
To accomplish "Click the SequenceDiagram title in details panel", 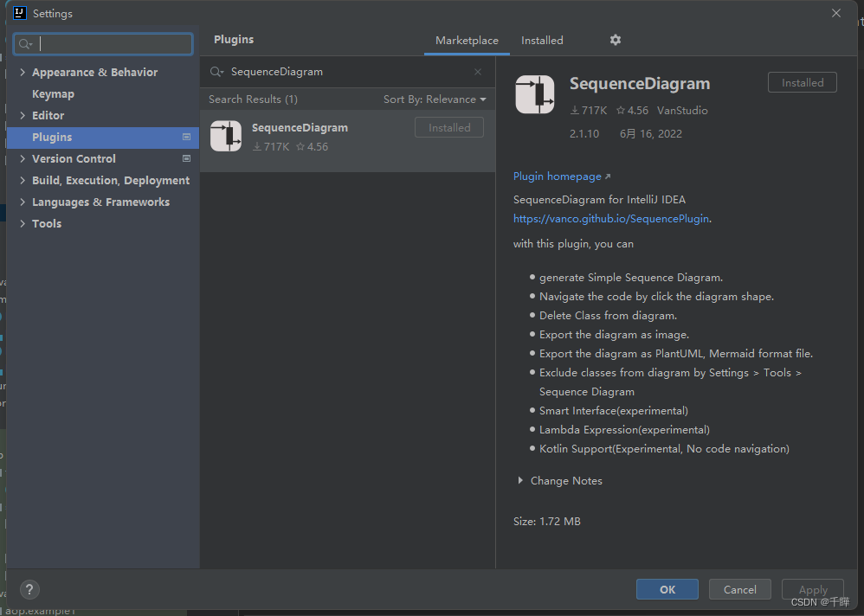I will click(639, 84).
